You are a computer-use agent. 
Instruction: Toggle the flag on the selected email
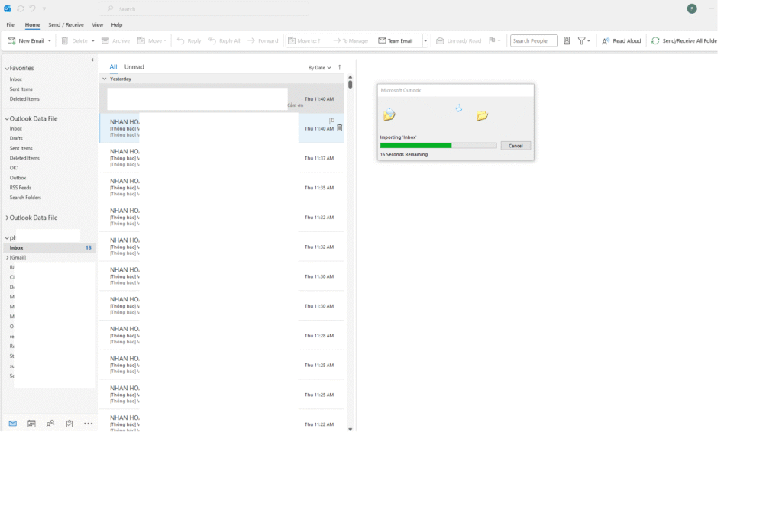[x=331, y=121]
